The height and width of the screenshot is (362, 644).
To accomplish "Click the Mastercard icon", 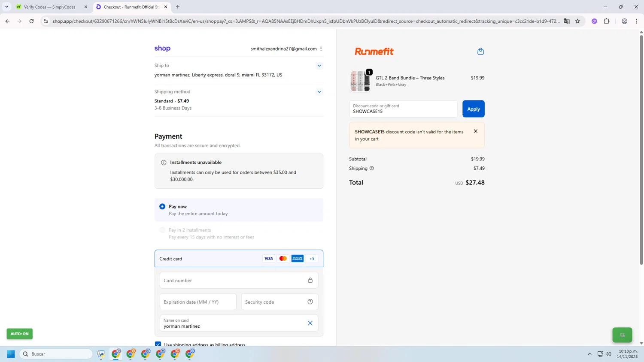I will pyautogui.click(x=283, y=259).
